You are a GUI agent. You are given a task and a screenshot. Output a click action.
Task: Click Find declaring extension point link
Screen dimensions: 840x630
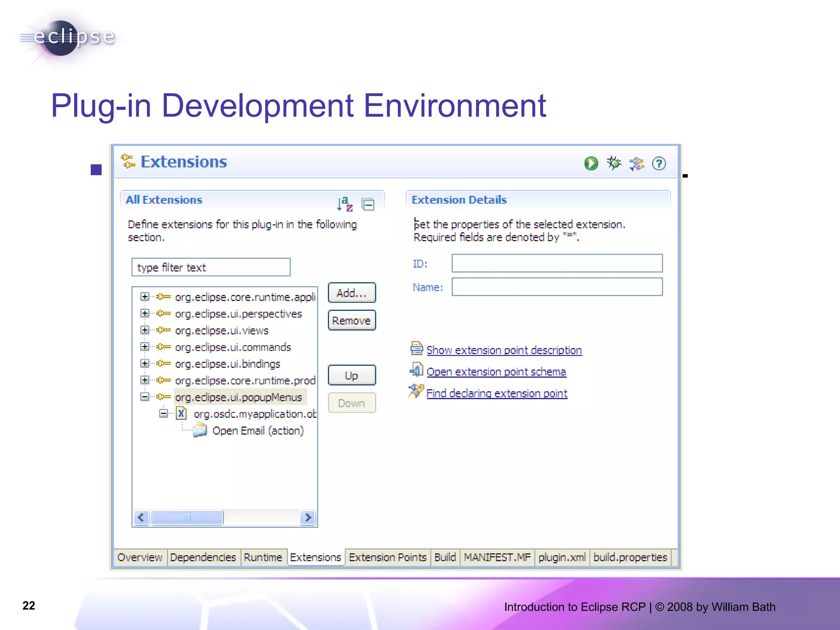[497, 393]
